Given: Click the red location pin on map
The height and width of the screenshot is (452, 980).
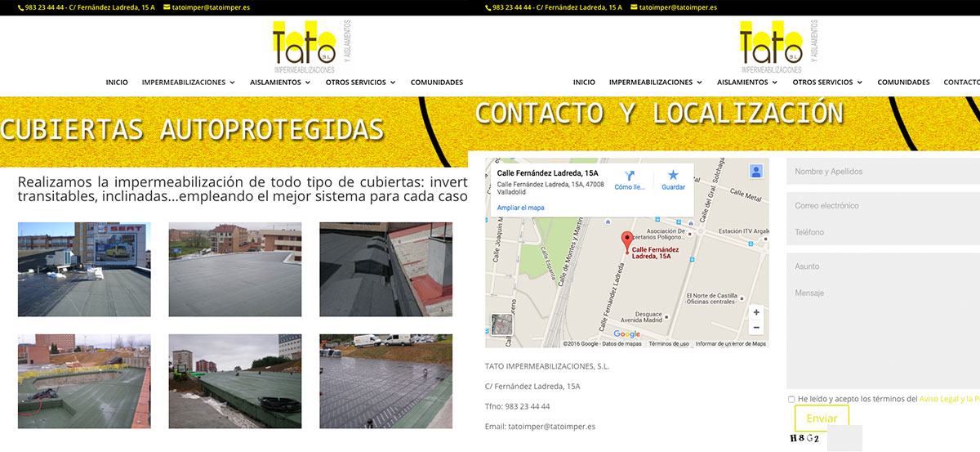Looking at the screenshot, I should [x=626, y=241].
